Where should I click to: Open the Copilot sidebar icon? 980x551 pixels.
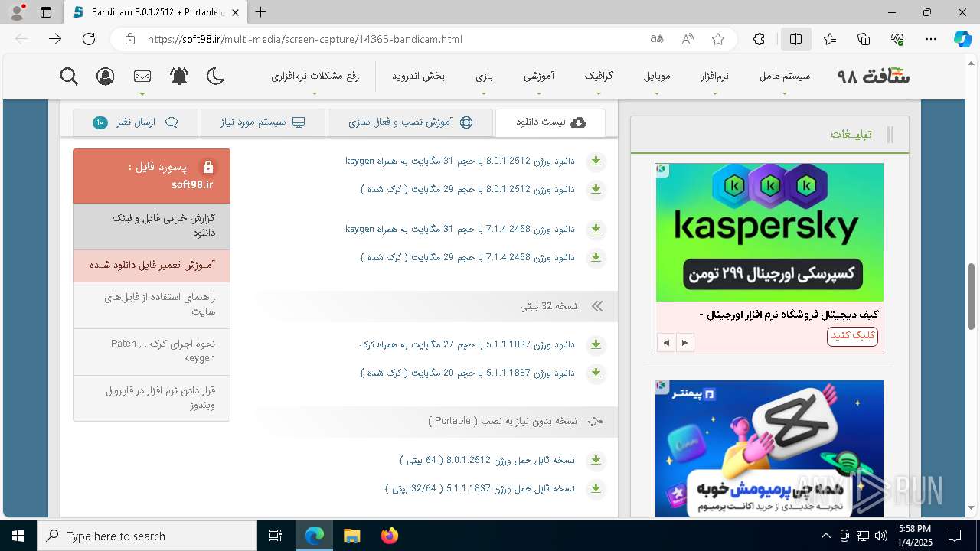pos(962,39)
